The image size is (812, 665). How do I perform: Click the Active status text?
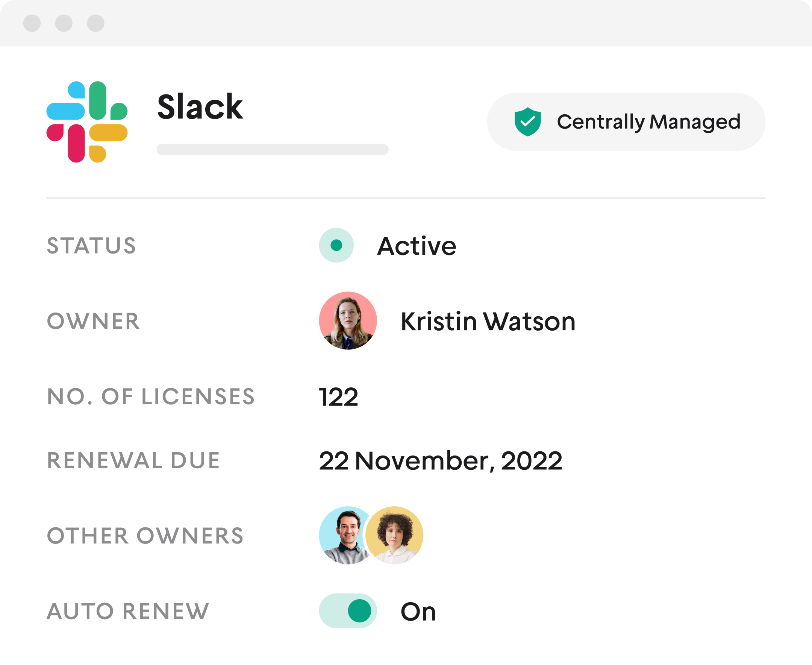click(x=417, y=246)
